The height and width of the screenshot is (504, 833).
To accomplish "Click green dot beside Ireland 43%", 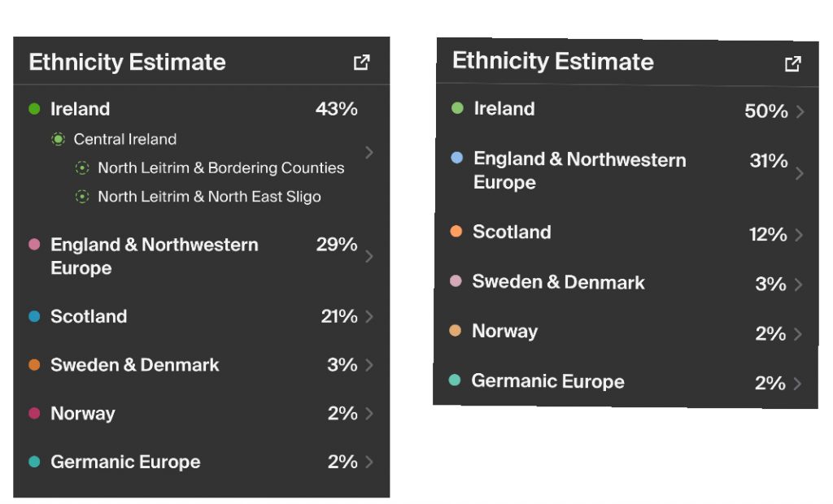I will coord(34,109).
